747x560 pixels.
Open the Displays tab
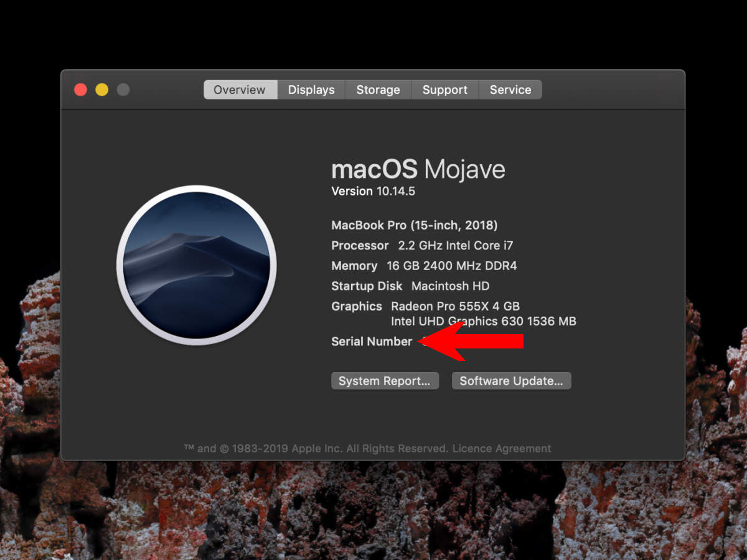coord(311,90)
